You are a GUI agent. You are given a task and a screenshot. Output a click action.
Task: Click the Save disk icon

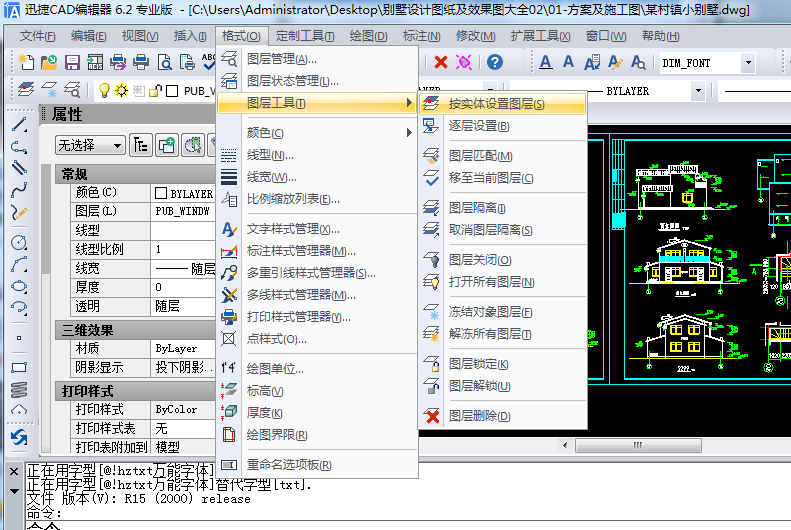pyautogui.click(x=72, y=63)
